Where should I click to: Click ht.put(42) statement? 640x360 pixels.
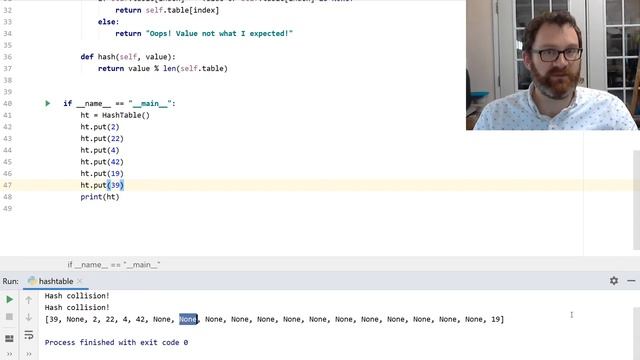(102, 162)
